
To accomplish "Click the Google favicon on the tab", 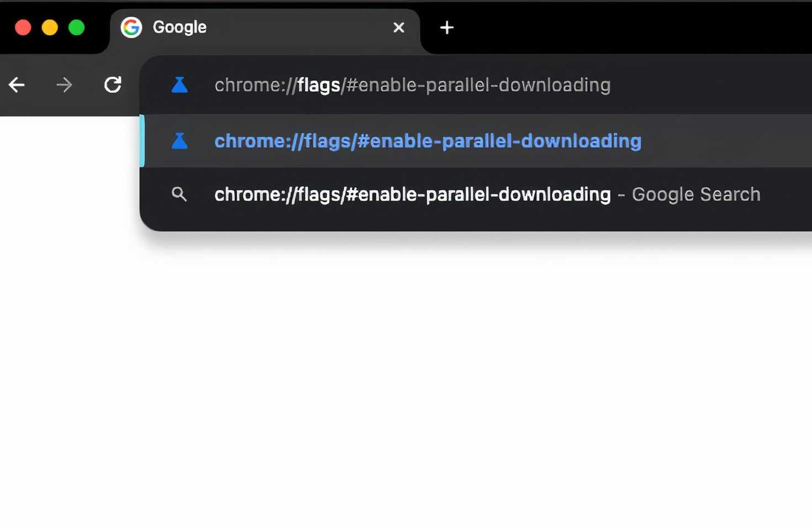I will [131, 27].
